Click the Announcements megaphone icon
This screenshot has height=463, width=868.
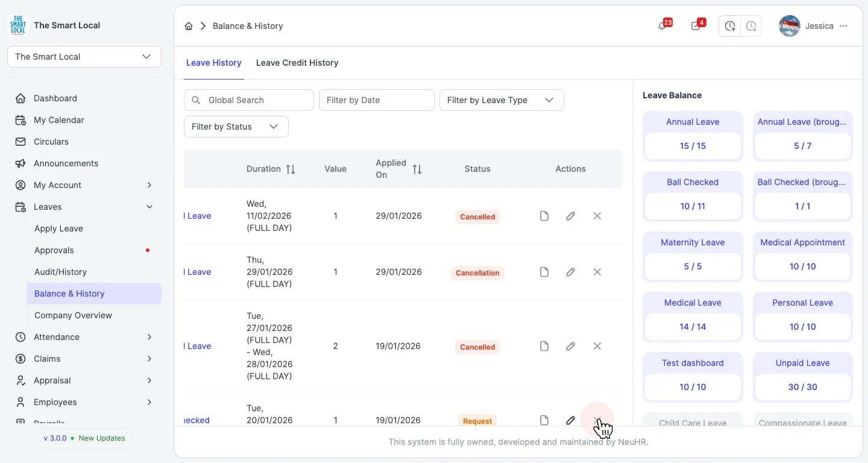tap(20, 163)
